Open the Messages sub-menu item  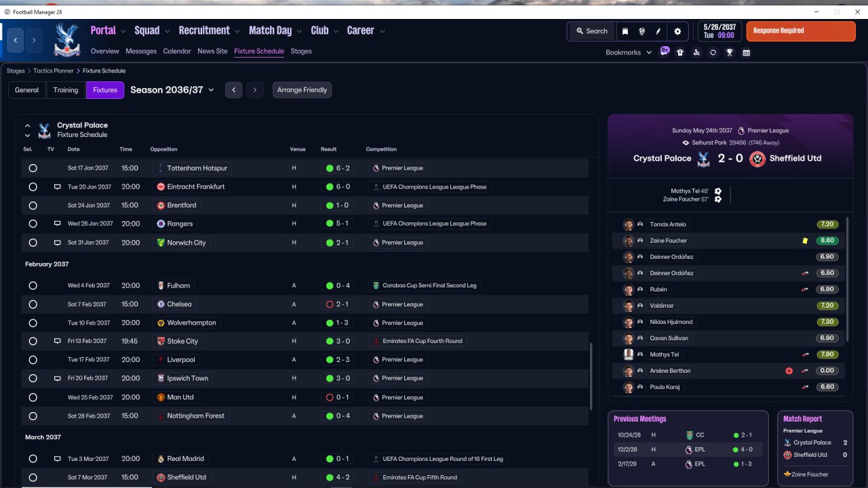[x=141, y=51]
